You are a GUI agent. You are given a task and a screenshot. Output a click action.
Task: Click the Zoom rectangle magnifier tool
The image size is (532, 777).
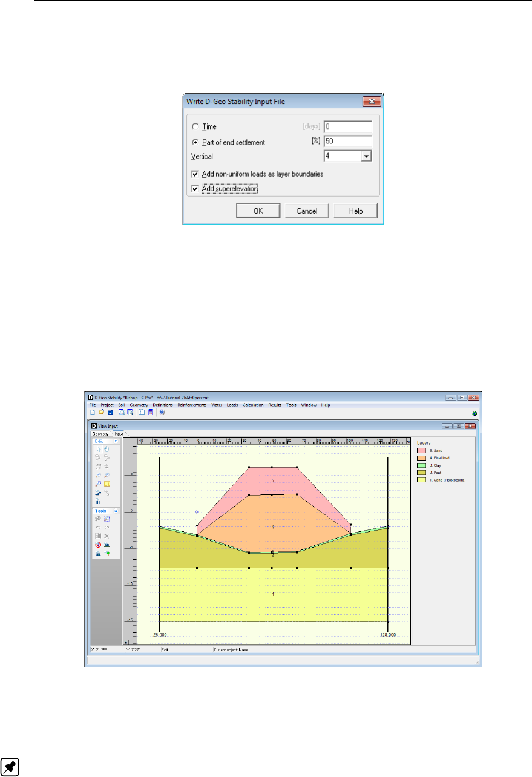tap(98, 484)
